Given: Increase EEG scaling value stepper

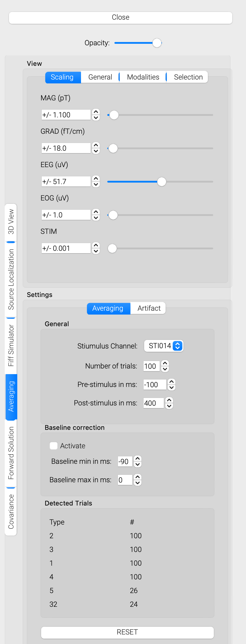Looking at the screenshot, I should (x=96, y=179).
